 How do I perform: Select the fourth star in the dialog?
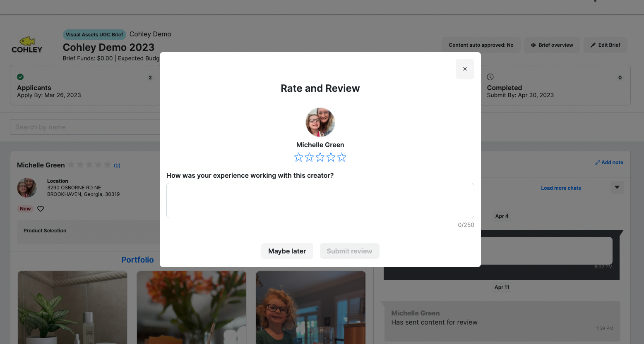click(x=331, y=157)
